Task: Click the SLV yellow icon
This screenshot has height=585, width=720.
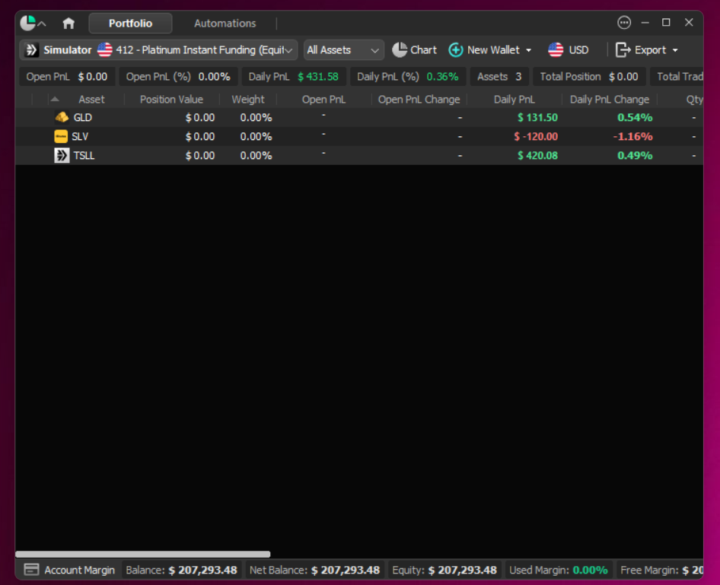Action: [61, 136]
